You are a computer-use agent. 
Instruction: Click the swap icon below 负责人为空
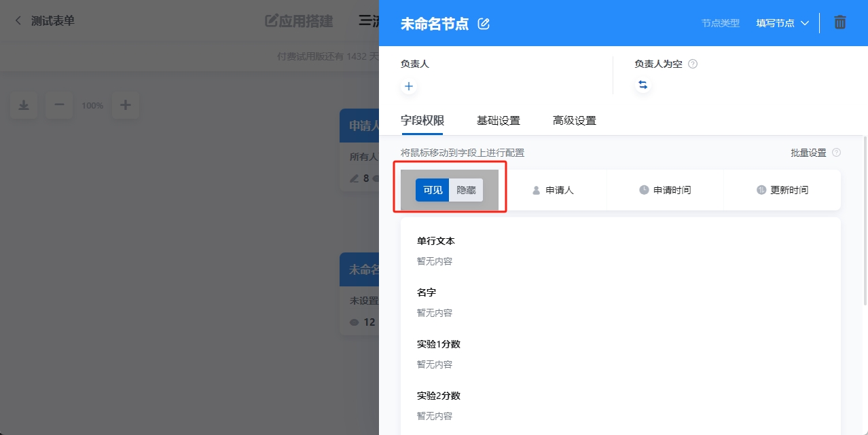coord(643,86)
